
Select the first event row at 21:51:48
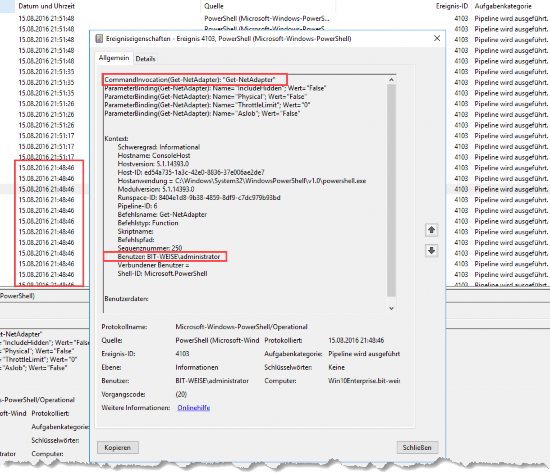(x=275, y=18)
